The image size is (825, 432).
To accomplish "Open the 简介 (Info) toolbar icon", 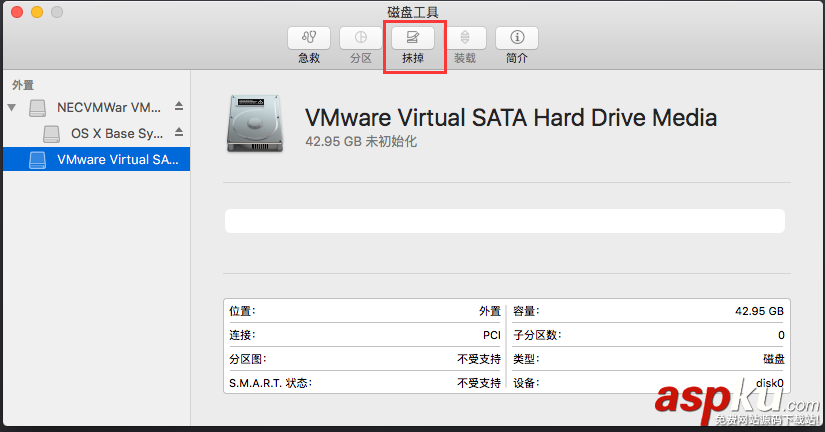I will tap(517, 38).
